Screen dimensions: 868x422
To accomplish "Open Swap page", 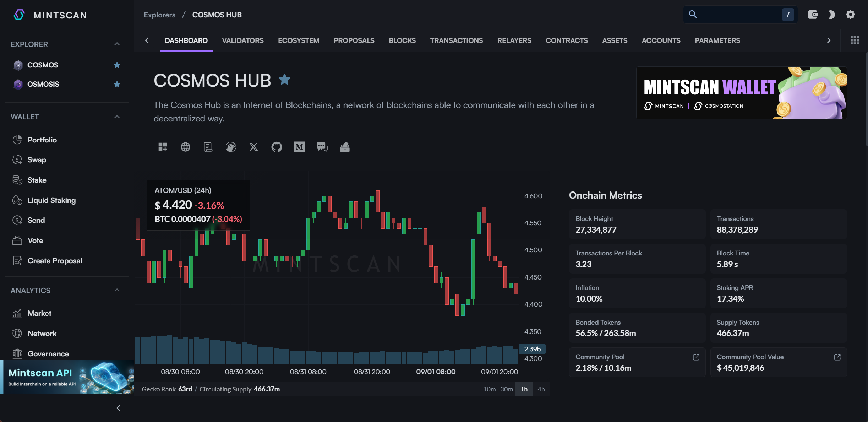I will (37, 160).
